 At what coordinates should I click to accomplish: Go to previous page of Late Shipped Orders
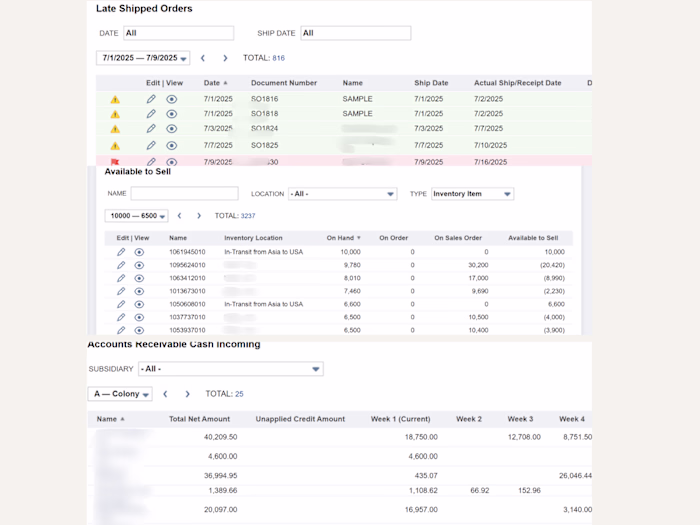(203, 58)
